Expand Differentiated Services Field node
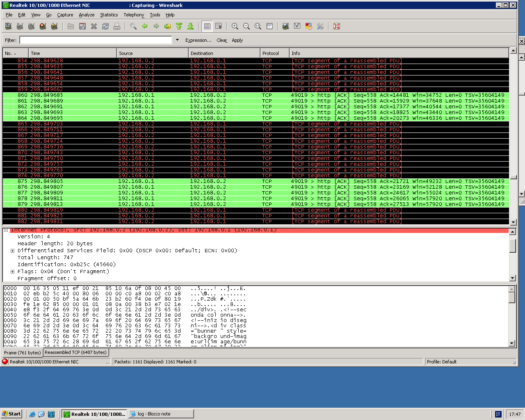The width and height of the screenshot is (525, 420). (12, 251)
